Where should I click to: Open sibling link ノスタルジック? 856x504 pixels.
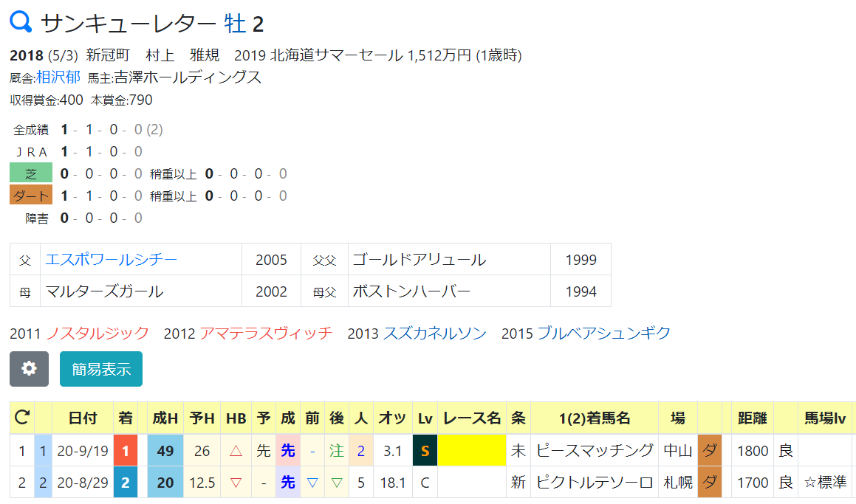click(97, 333)
